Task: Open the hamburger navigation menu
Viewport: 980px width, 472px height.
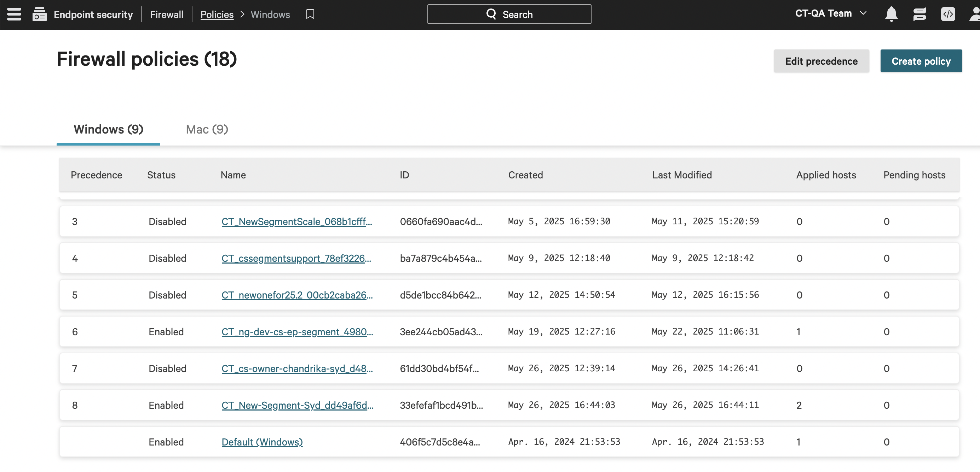Action: point(14,14)
